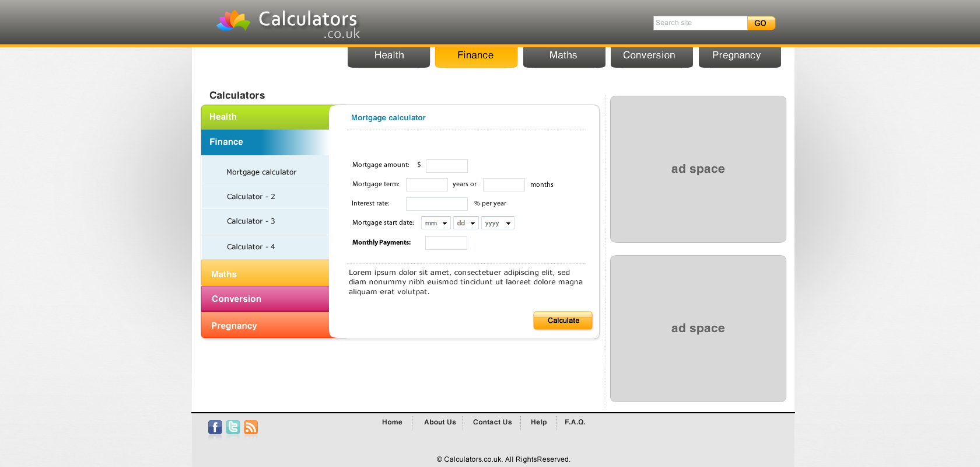
Task: Select the year (yyyy) dropdown
Action: tap(498, 223)
